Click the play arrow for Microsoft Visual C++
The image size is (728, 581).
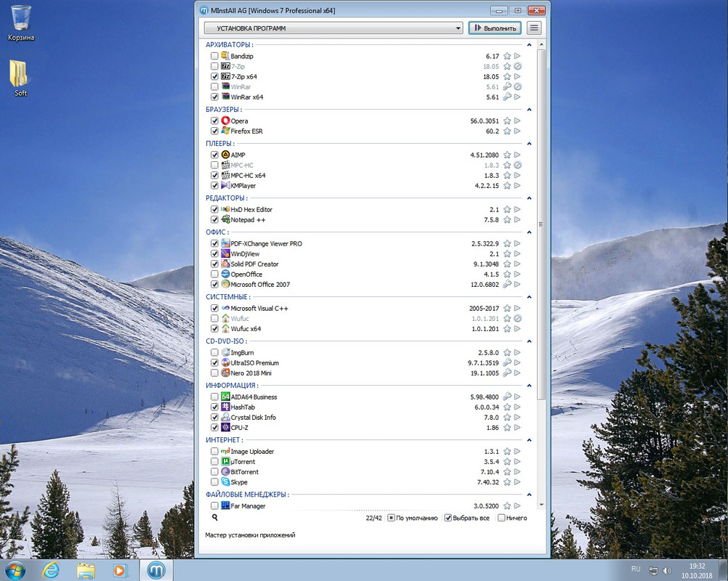pos(517,308)
